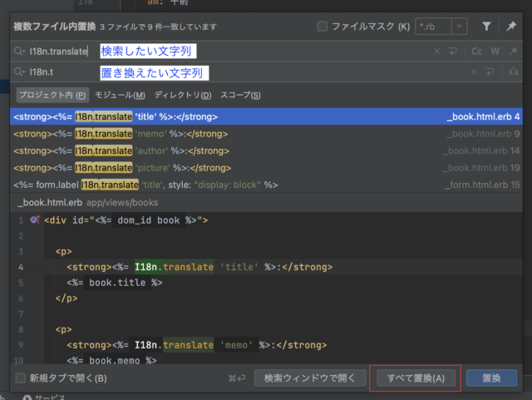Clear the search field text
The height and width of the screenshot is (400, 532).
(x=437, y=52)
